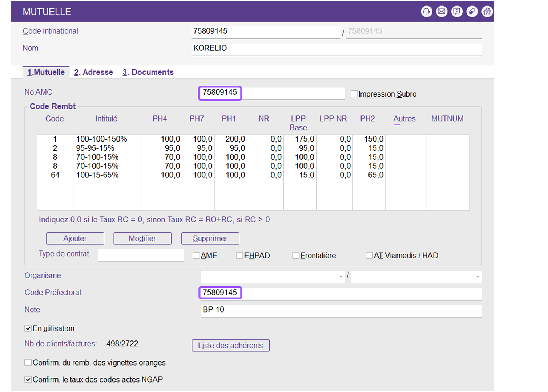Click the Type de contrat input field
The image size is (548, 392).
pyautogui.click(x=141, y=255)
